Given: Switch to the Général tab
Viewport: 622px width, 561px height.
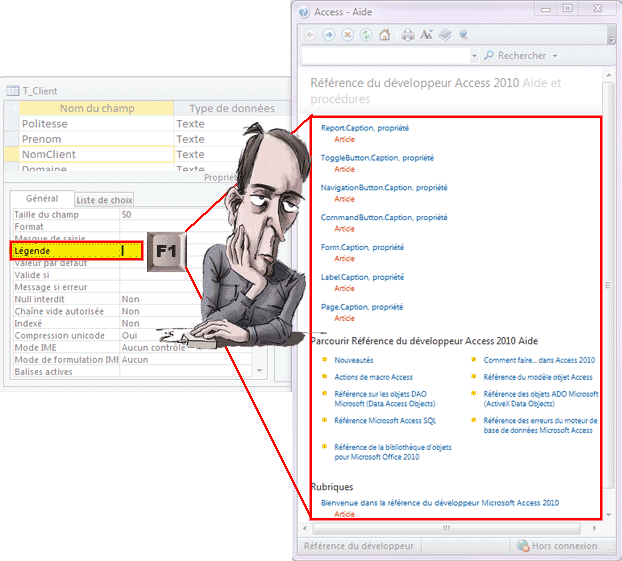Looking at the screenshot, I should point(42,198).
